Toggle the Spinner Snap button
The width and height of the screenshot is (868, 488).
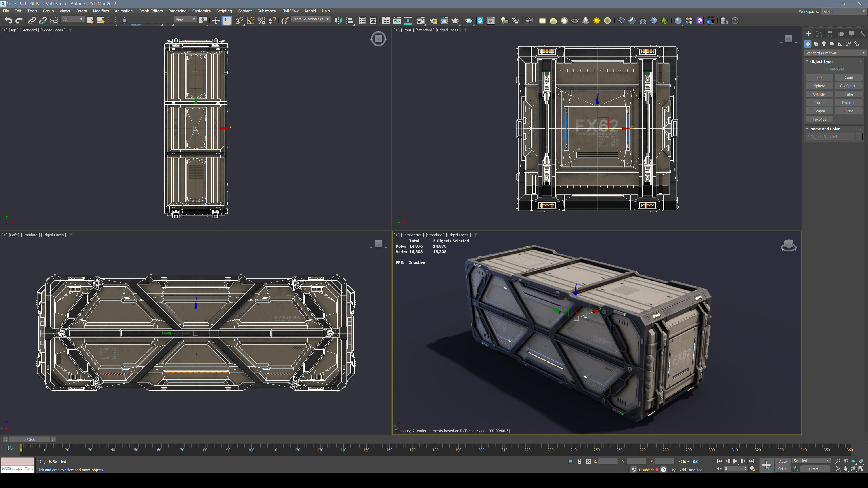[272, 21]
